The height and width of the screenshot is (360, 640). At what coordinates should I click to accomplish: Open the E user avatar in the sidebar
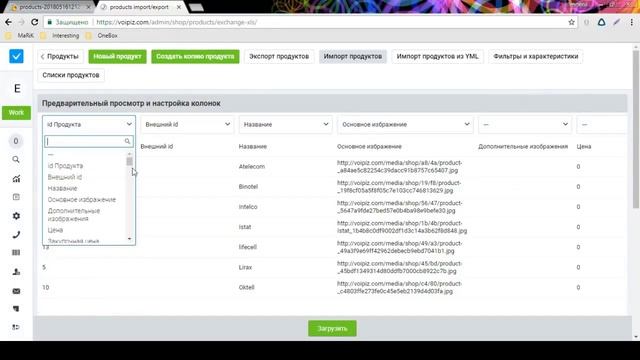17,88
